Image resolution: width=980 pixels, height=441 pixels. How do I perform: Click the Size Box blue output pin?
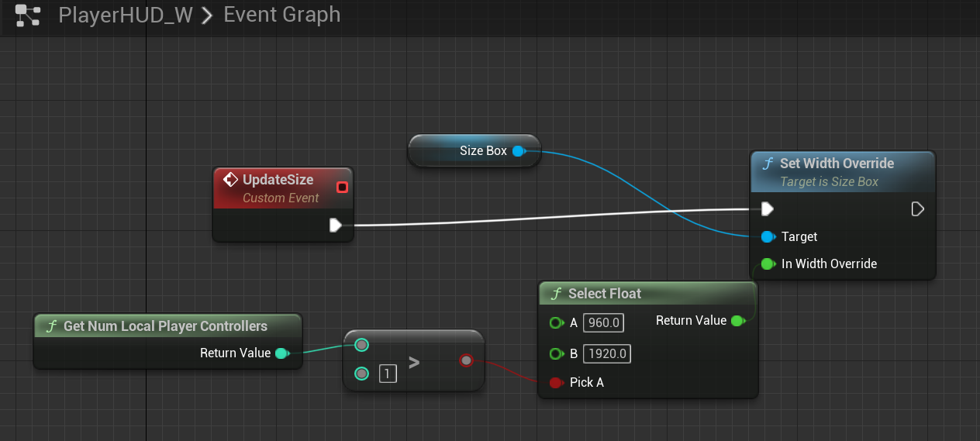(519, 150)
